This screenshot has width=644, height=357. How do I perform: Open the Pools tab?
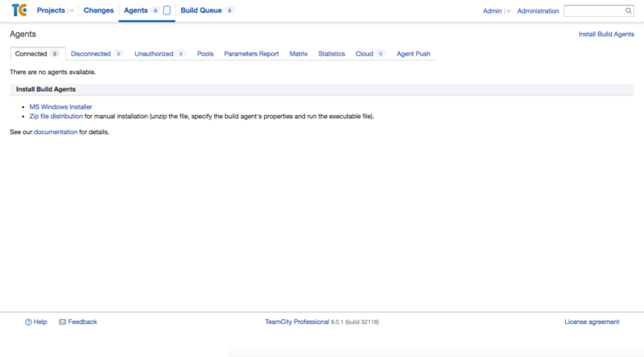coord(205,54)
